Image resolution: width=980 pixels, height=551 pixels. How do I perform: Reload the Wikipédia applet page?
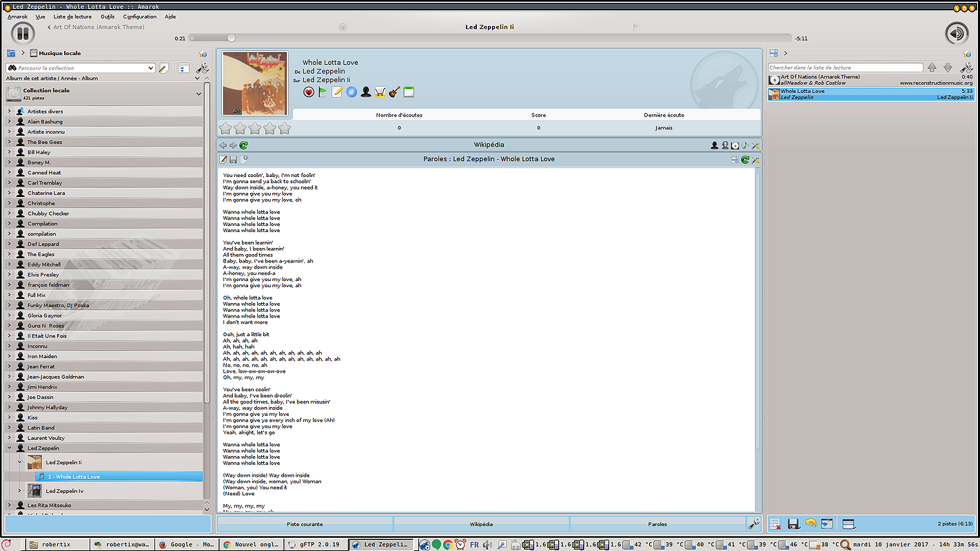click(x=243, y=145)
